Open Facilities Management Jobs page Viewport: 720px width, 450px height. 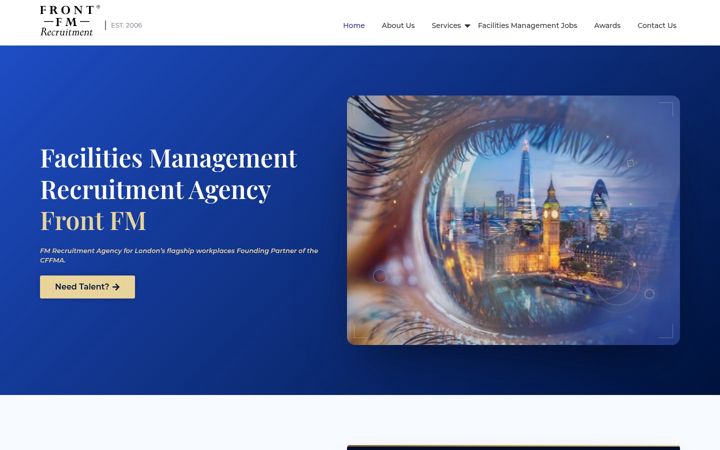pos(527,26)
